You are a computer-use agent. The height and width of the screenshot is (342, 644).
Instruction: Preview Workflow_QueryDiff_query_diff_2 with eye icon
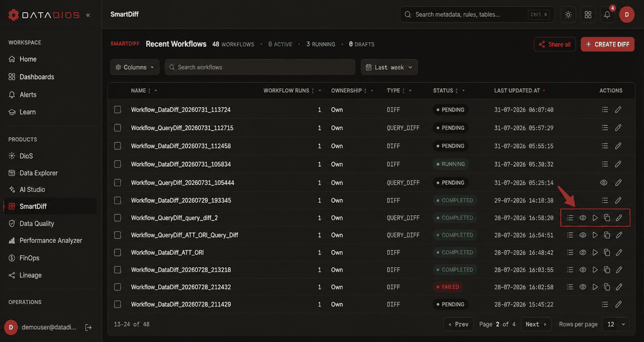click(582, 218)
